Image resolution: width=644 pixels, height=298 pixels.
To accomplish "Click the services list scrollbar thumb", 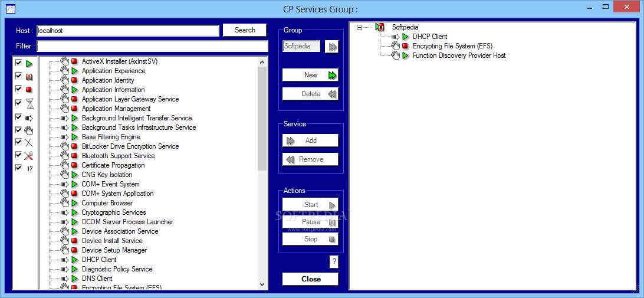I will (262, 119).
